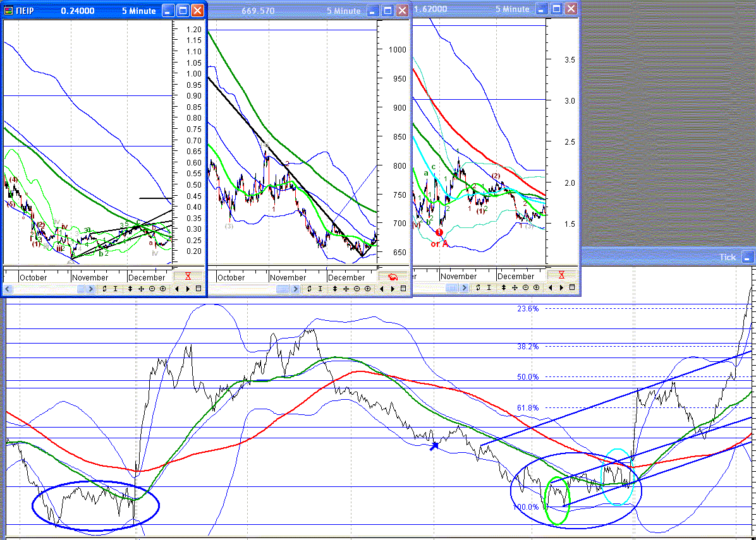756x540 pixels.
Task: Click the 'Tick' panel title label
Action: pos(728,258)
